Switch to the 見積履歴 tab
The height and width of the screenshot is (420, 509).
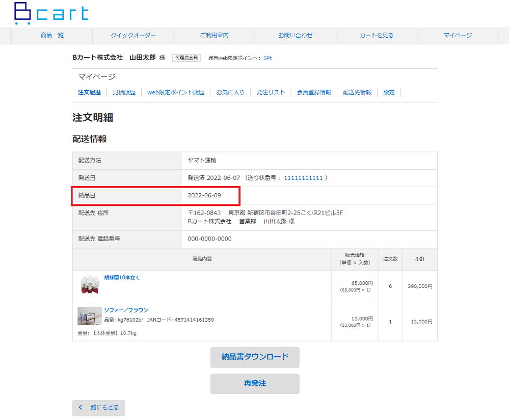[x=124, y=93]
